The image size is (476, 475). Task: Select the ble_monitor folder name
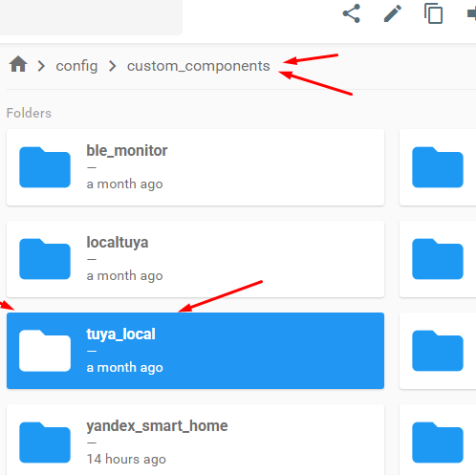tap(127, 150)
